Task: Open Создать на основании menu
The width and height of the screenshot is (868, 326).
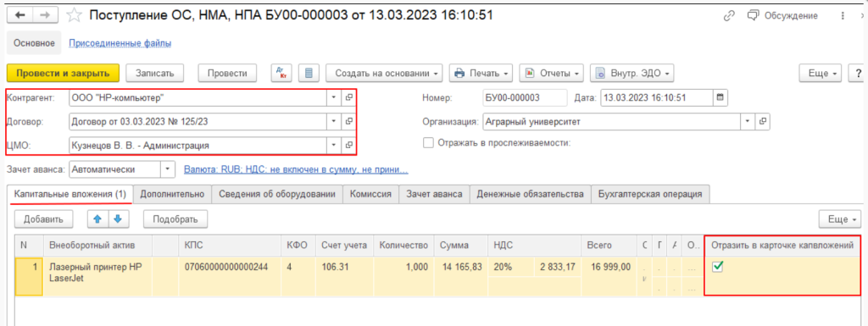Action: point(385,73)
